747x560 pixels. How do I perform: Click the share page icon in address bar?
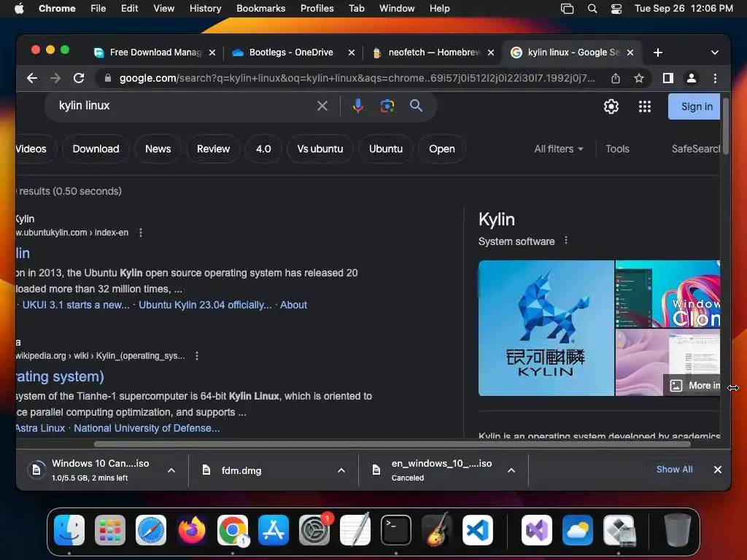(616, 78)
